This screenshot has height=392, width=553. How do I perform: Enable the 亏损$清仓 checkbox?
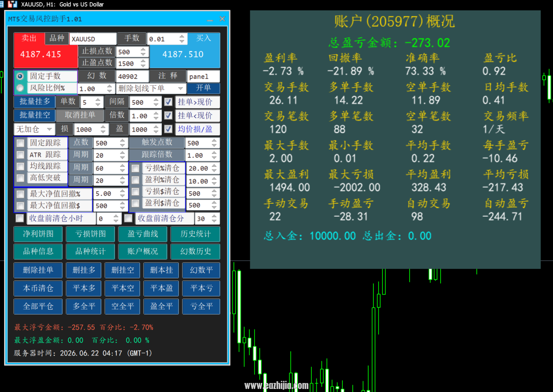pos(135,191)
